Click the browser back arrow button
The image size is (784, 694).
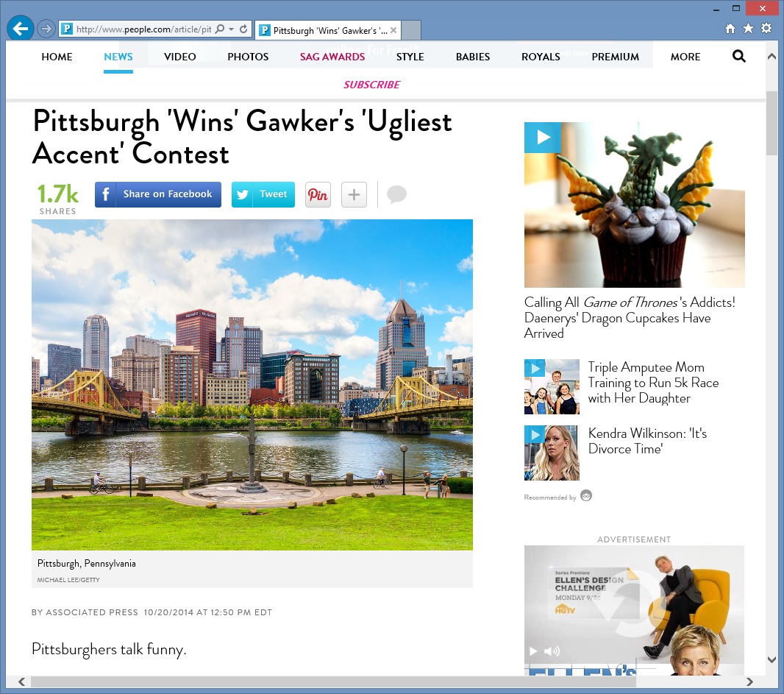tap(20, 29)
